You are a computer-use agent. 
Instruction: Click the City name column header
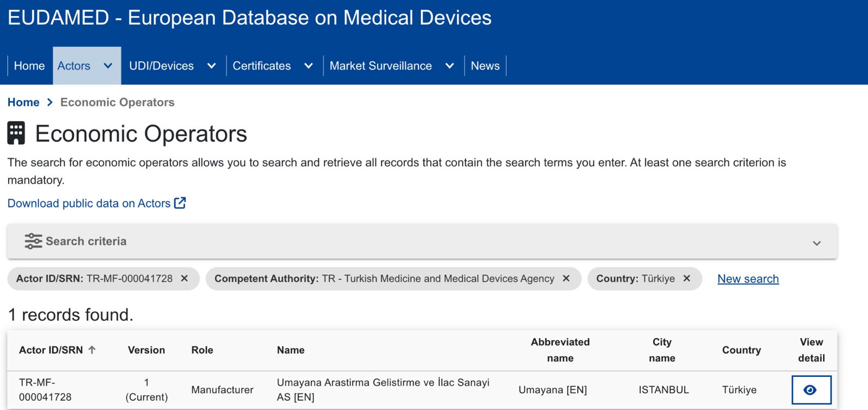pyautogui.click(x=662, y=350)
